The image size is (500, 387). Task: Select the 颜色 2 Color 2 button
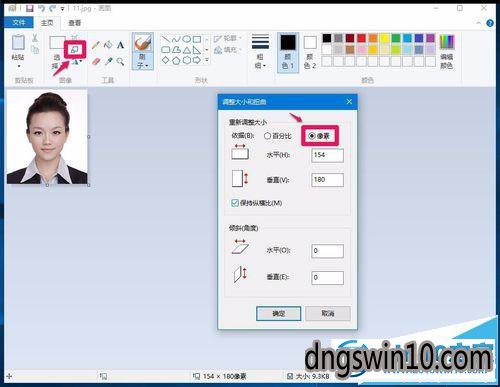coord(310,53)
